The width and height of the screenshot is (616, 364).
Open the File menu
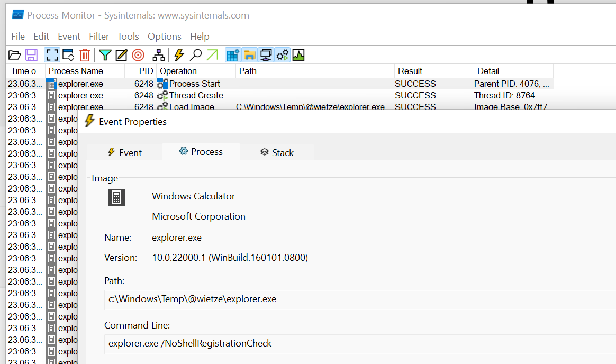coord(18,37)
